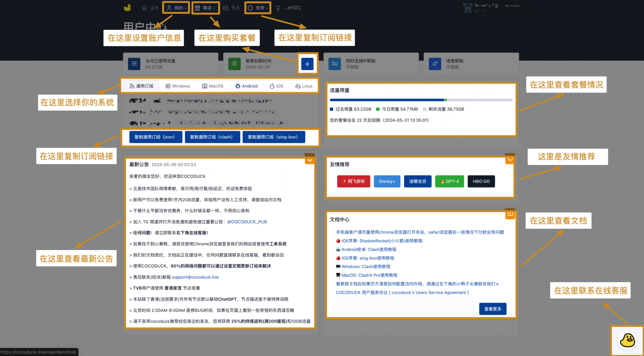Click the green dollar icon on 套餐到期时间 card
Viewport: 644px width, 356px height.
click(x=234, y=64)
